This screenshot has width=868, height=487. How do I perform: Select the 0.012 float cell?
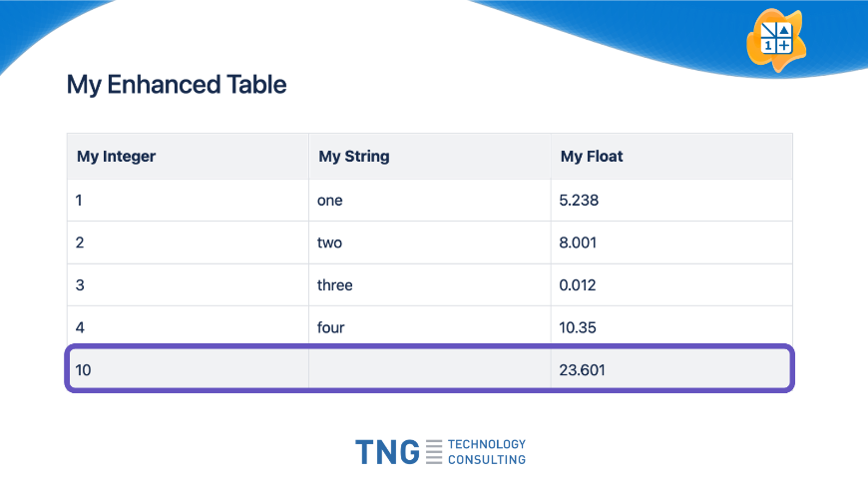pyautogui.click(x=579, y=285)
